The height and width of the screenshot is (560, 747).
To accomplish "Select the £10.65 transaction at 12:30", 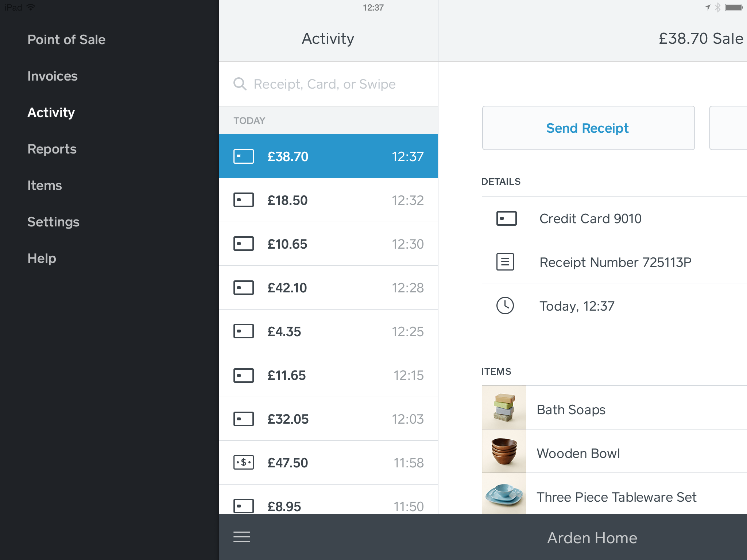I will [x=328, y=244].
